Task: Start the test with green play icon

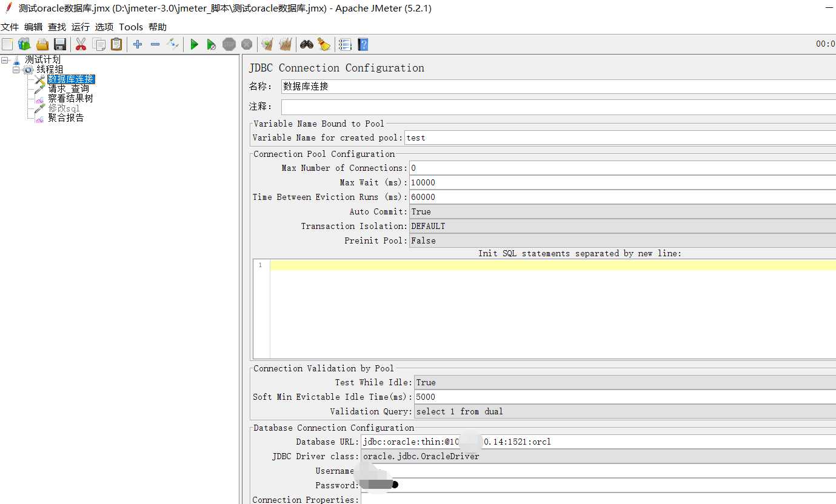Action: click(194, 44)
